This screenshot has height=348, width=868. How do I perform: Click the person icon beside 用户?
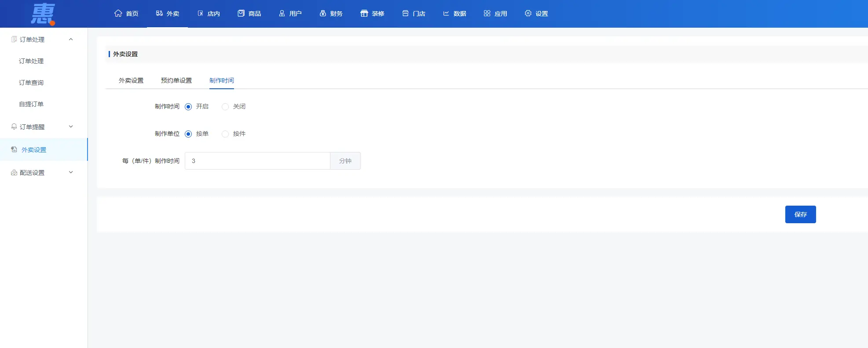point(282,13)
